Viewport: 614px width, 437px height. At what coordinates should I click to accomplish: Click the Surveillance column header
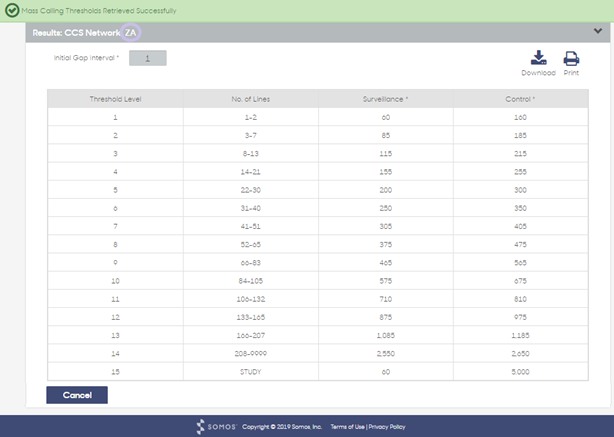click(x=386, y=99)
